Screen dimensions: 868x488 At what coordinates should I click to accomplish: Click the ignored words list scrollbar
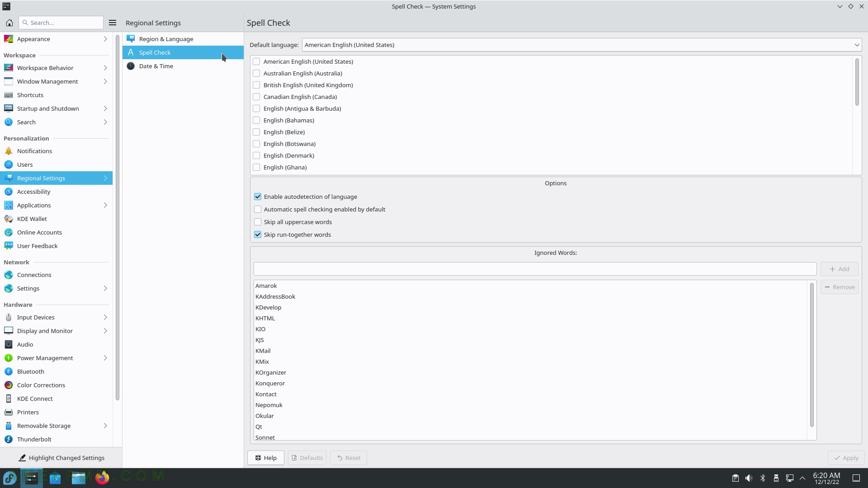pyautogui.click(x=812, y=355)
